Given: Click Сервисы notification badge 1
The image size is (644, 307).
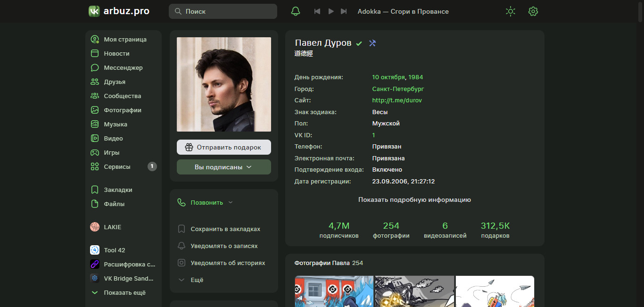Looking at the screenshot, I should [x=152, y=166].
